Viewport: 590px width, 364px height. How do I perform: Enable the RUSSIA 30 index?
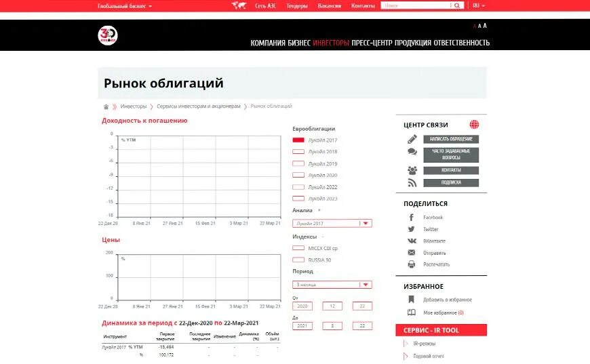(x=298, y=260)
